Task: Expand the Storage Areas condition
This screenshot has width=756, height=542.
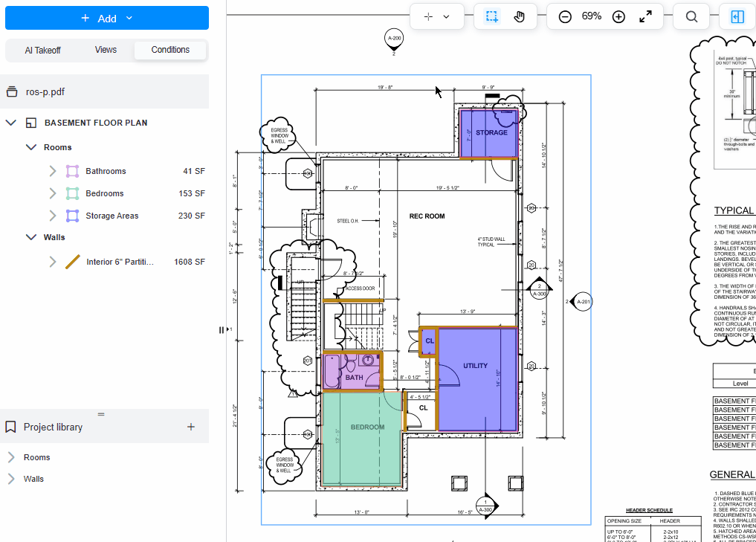Action: coord(52,216)
